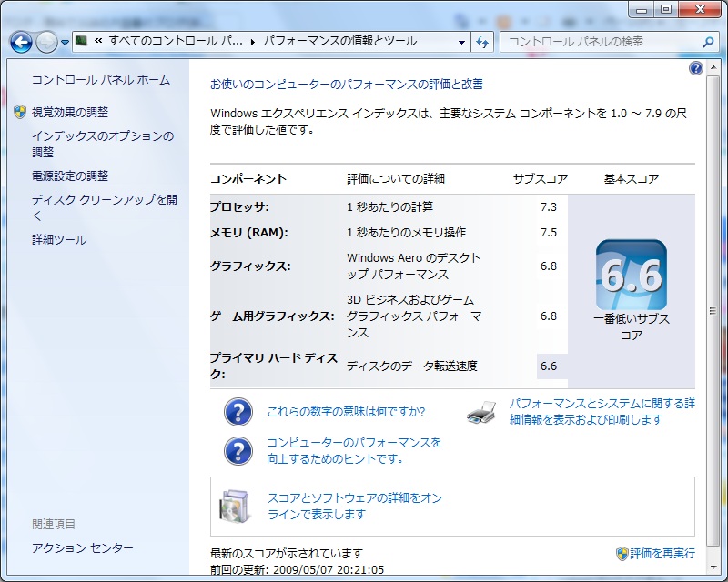728x582 pixels.
Task: Expand breadcrumb arrow after すべてのコントロール パ...
Action: pos(253,42)
